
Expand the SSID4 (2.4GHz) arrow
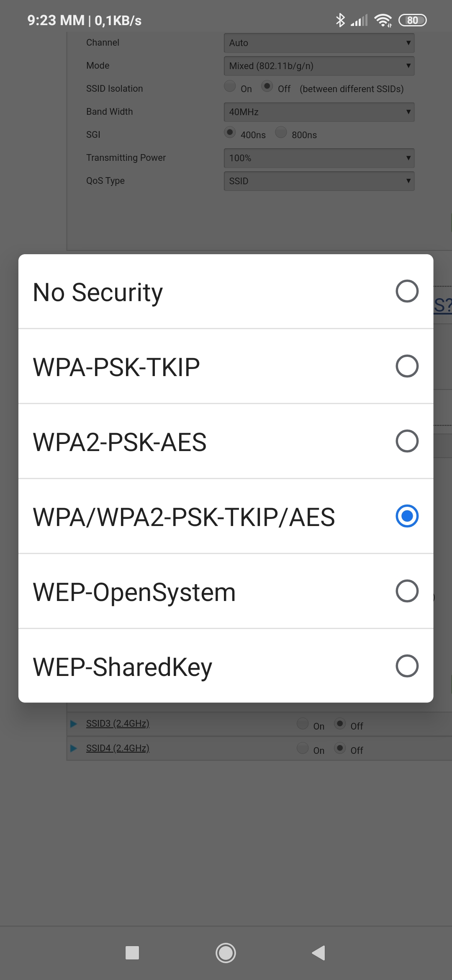[74, 748]
